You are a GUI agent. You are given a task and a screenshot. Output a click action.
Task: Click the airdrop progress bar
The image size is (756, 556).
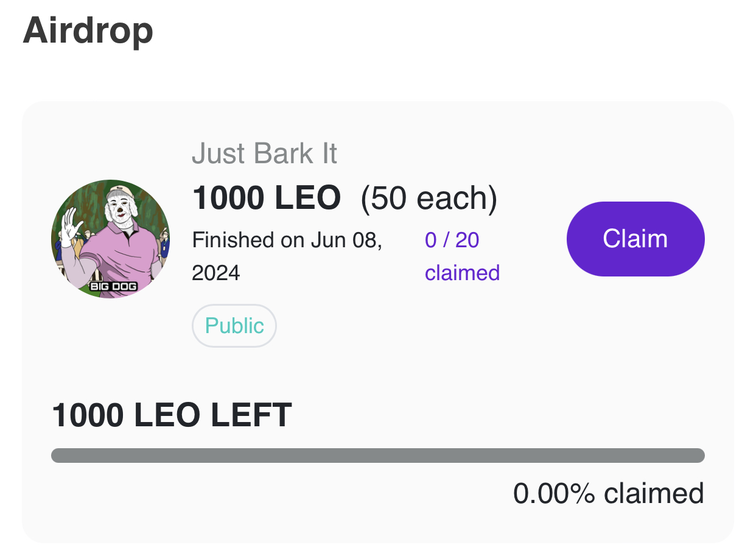[377, 456]
